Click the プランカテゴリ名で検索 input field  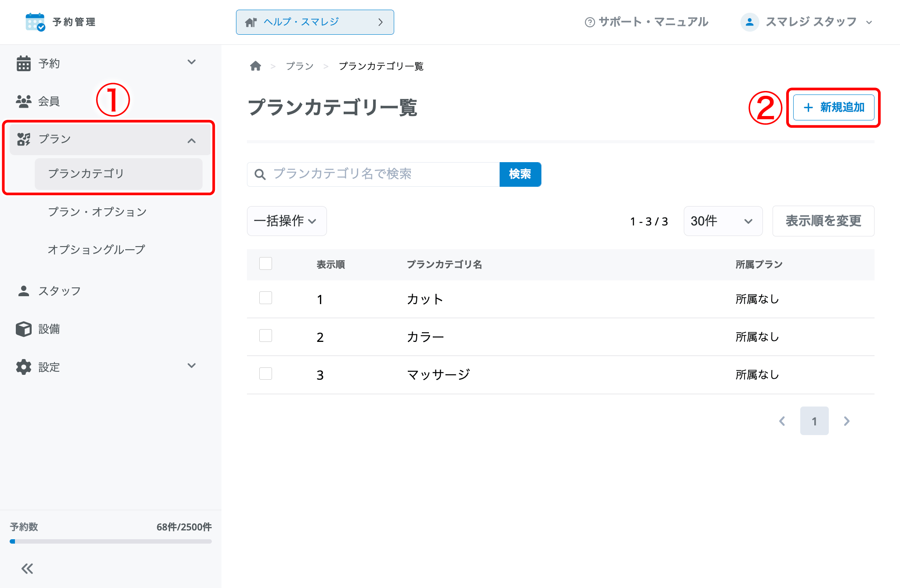[x=373, y=174]
